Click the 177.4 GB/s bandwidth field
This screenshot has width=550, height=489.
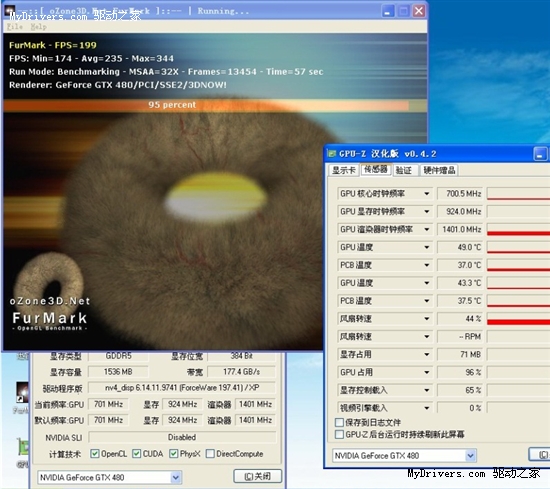241,372
